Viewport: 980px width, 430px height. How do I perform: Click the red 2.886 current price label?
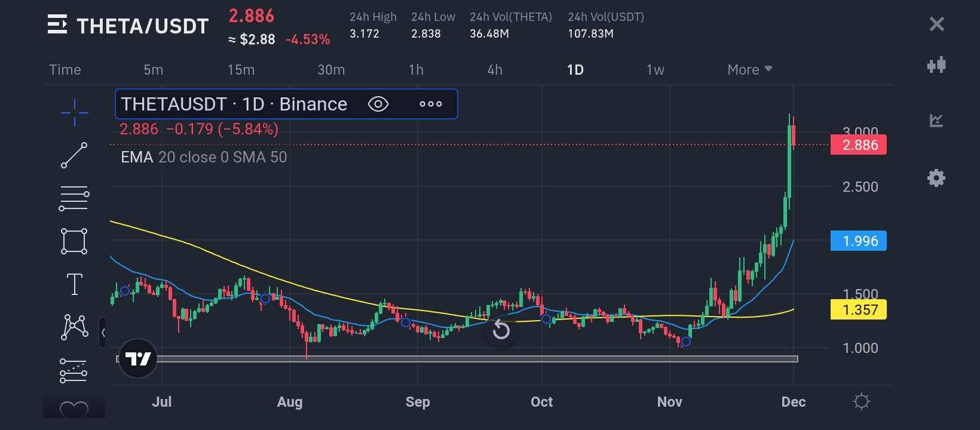tap(859, 145)
